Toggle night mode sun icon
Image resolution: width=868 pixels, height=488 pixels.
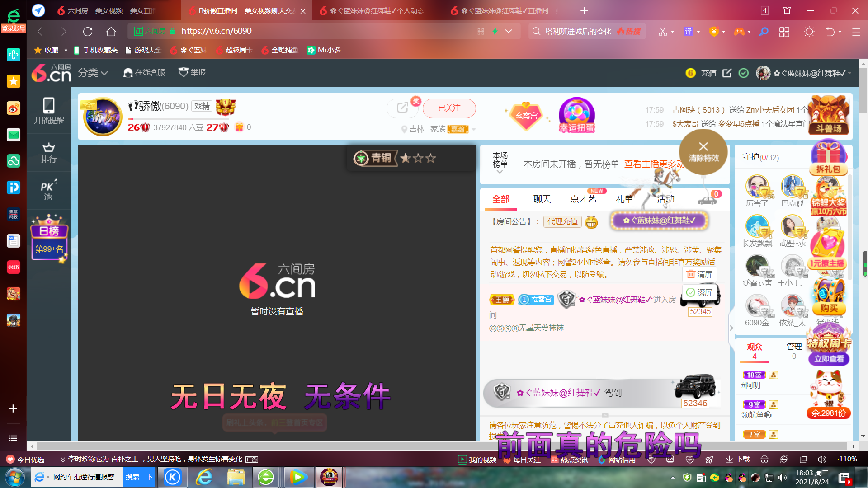[x=809, y=32]
